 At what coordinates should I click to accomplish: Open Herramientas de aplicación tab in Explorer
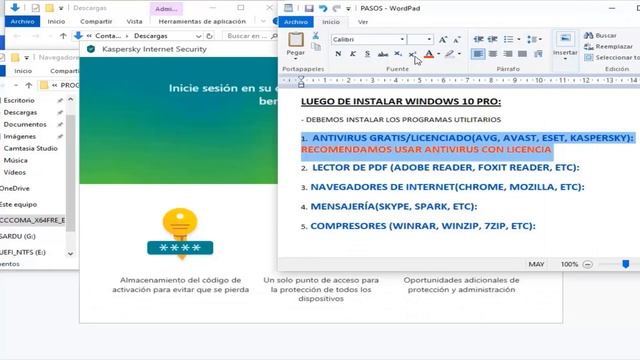pyautogui.click(x=202, y=21)
